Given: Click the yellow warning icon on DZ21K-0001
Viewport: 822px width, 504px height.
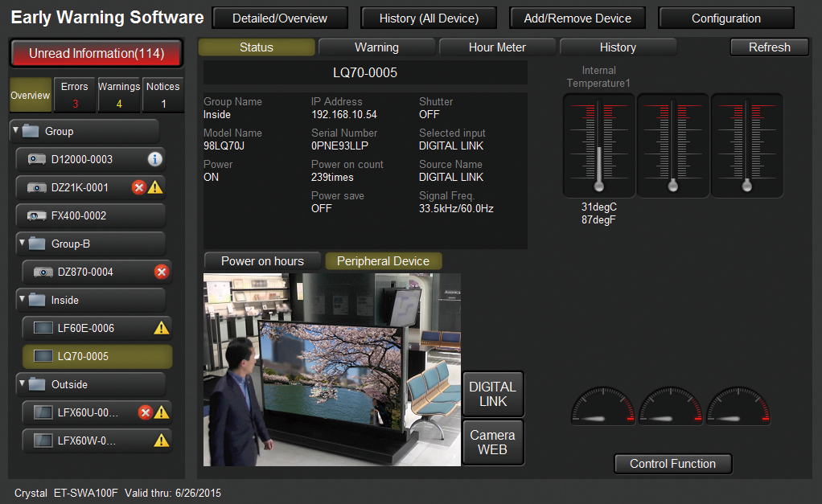Looking at the screenshot, I should tap(154, 187).
